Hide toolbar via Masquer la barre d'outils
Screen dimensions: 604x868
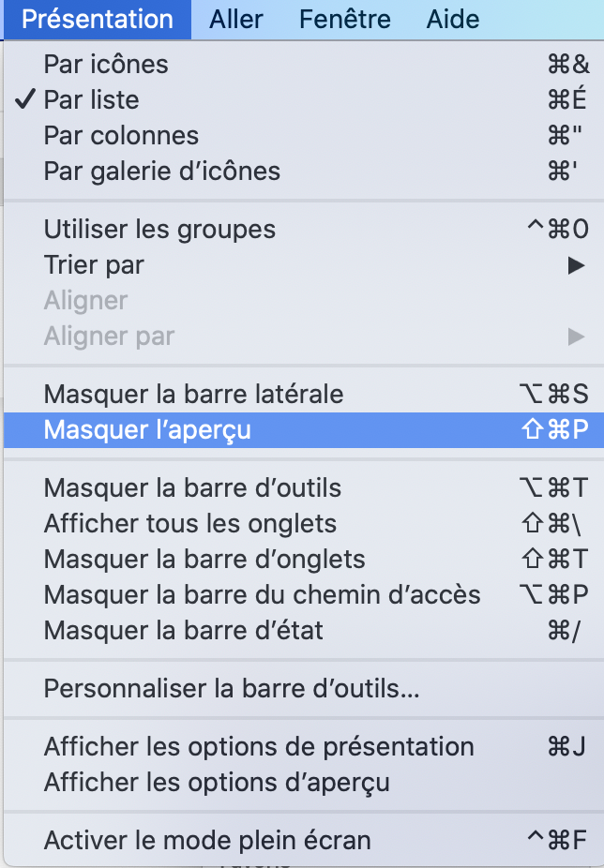(192, 487)
